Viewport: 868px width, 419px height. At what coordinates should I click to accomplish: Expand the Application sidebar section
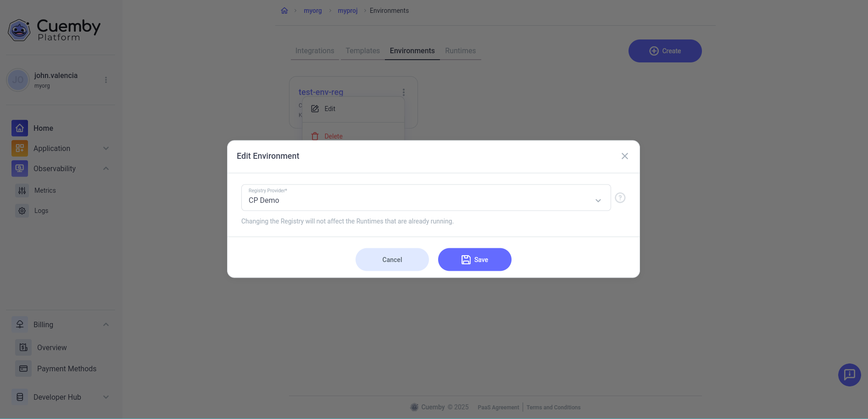[x=106, y=148]
